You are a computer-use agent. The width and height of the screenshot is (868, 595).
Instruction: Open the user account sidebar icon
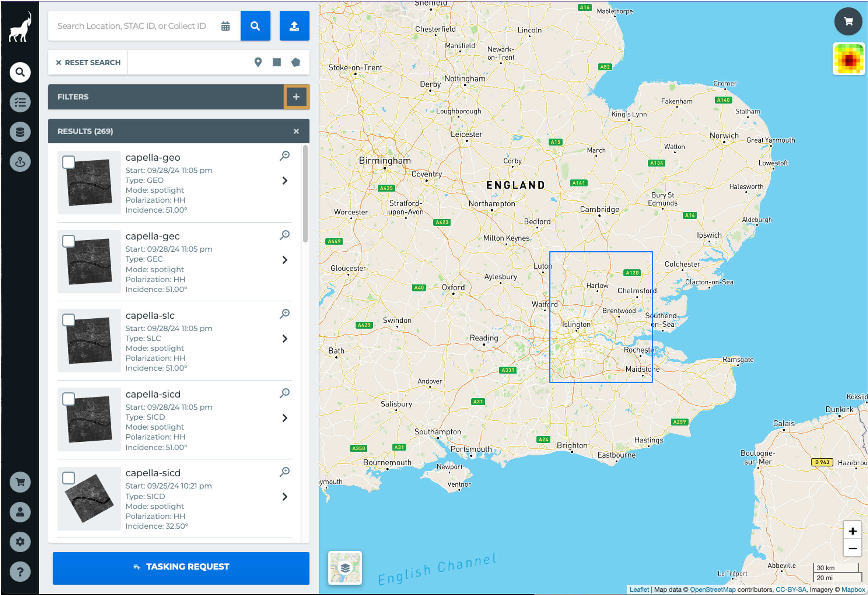pyautogui.click(x=20, y=512)
